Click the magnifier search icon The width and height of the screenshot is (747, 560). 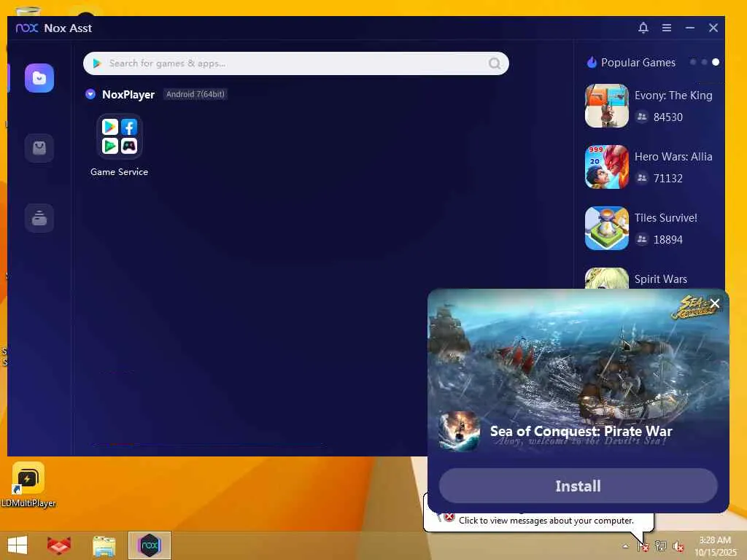click(x=495, y=63)
